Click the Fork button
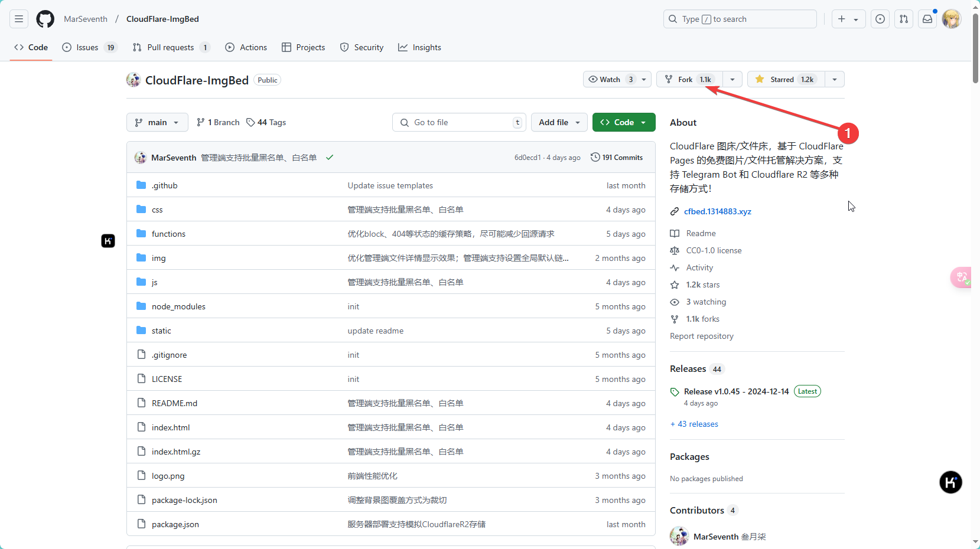Image resolution: width=980 pixels, height=549 pixels. (x=689, y=79)
